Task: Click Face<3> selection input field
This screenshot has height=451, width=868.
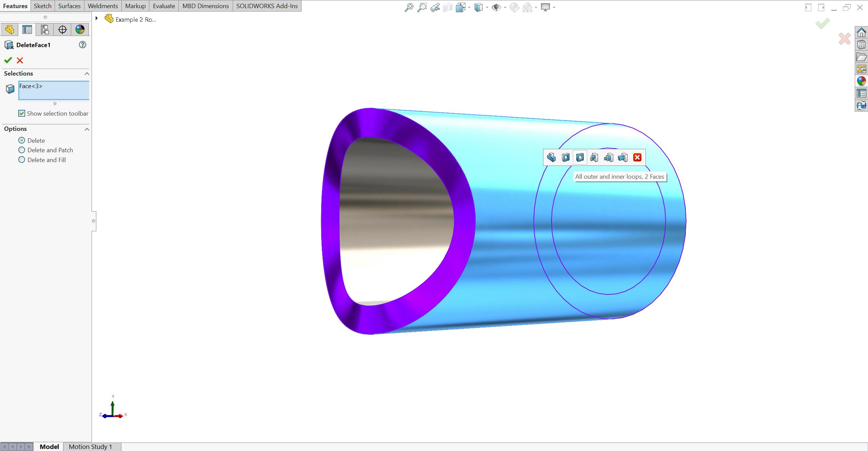Action: (x=53, y=90)
